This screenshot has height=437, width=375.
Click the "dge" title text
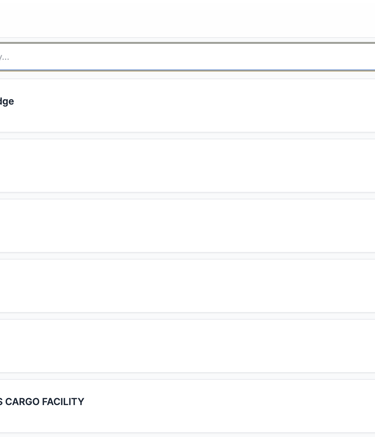pyautogui.click(x=7, y=101)
